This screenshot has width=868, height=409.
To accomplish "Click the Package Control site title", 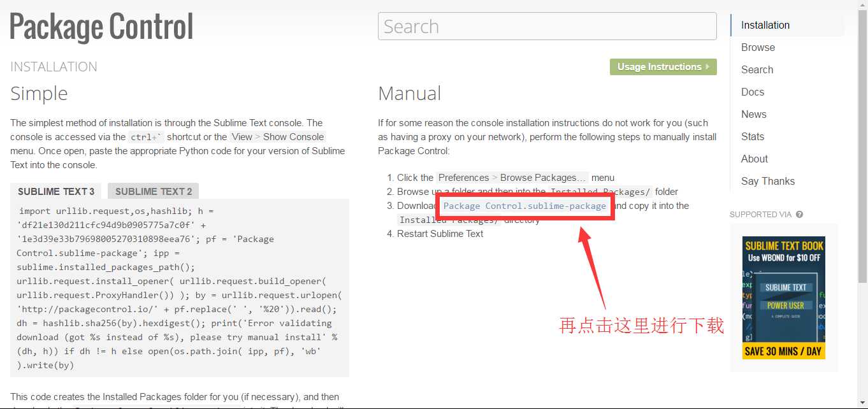I will click(x=101, y=27).
